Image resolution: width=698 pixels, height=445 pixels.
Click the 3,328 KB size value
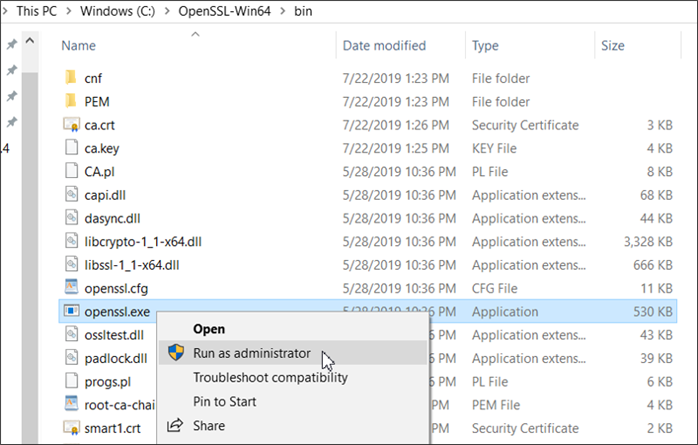click(648, 242)
